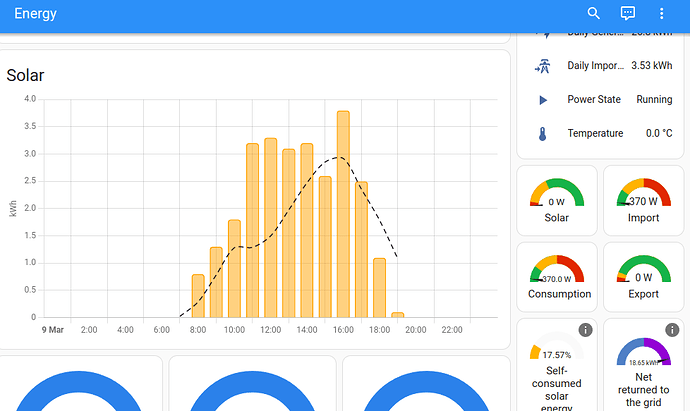Open the Net returned to the grid gauge
The image size is (690, 411).
pos(643,365)
